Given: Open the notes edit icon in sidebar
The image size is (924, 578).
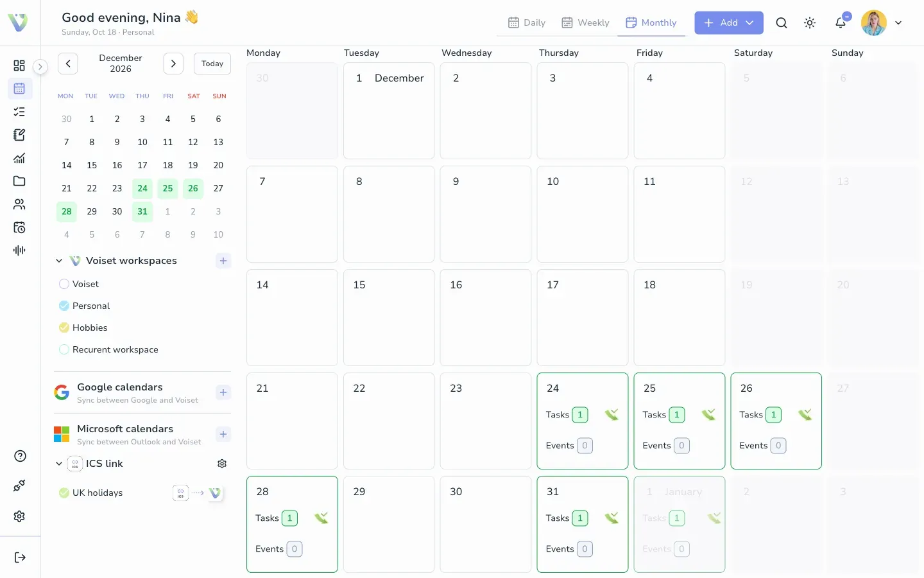Looking at the screenshot, I should (x=19, y=135).
